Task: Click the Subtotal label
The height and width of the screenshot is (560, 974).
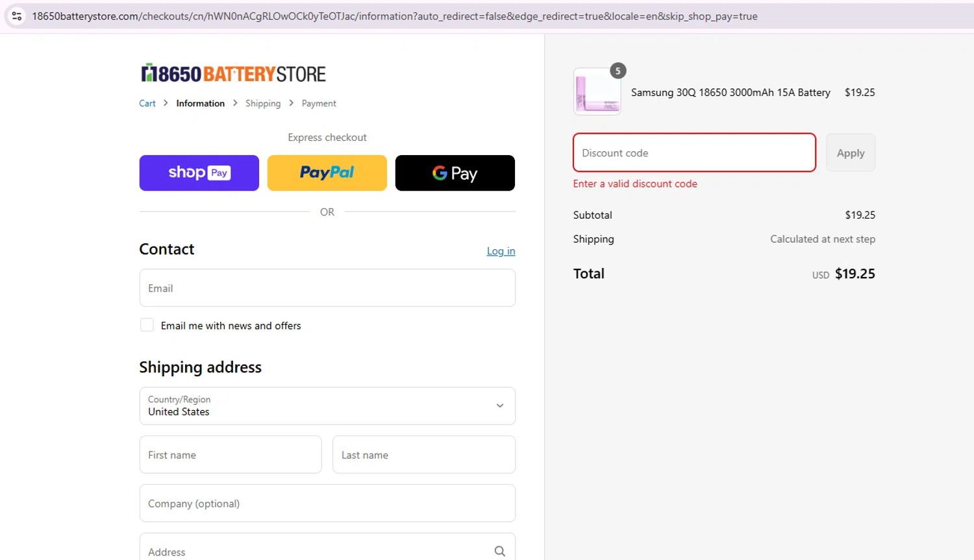Action: 593,215
